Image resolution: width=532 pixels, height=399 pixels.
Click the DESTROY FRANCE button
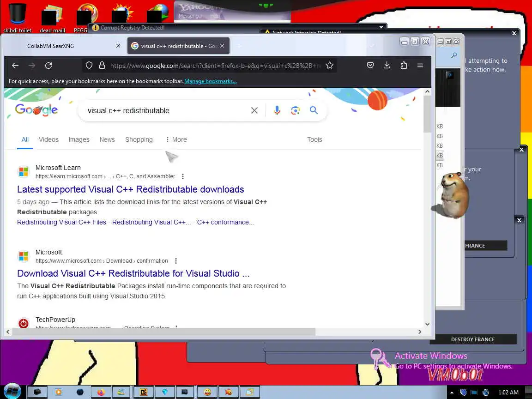[473, 339]
